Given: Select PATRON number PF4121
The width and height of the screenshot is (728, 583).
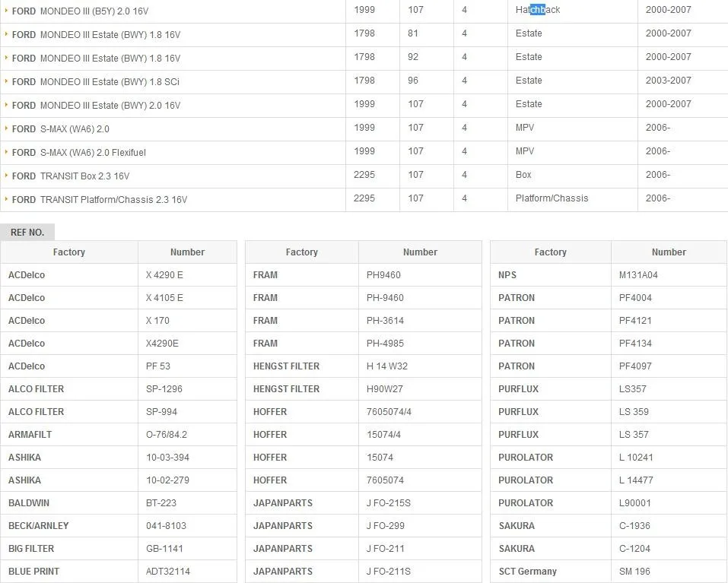Looking at the screenshot, I should click(x=635, y=321).
